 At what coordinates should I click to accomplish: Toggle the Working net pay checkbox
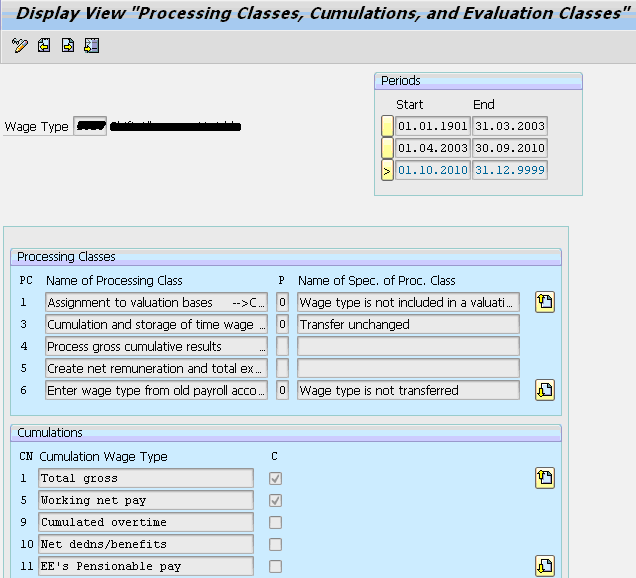coord(275,501)
